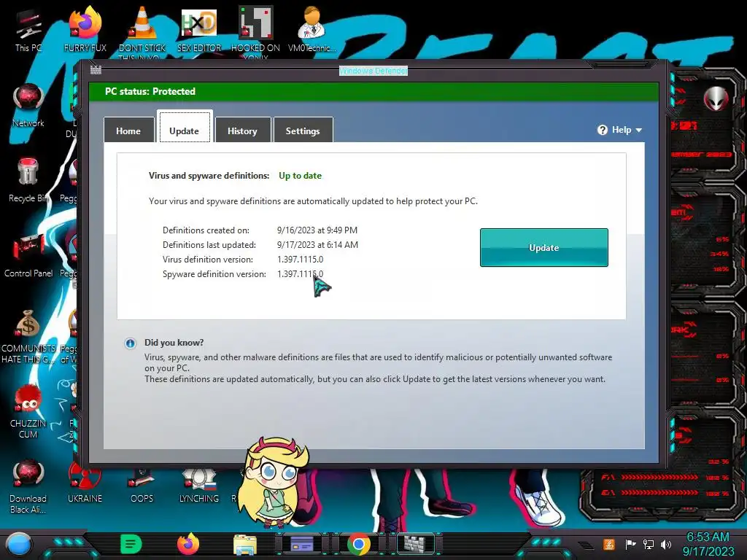Click the Windows Defender window title text

click(x=373, y=71)
